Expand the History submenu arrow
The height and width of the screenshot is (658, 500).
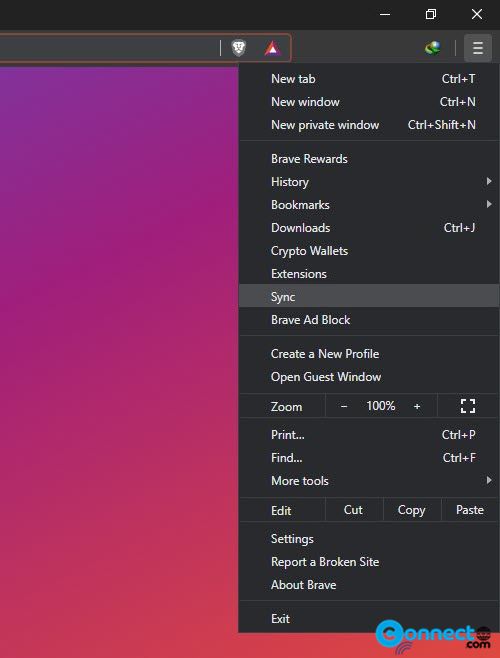[489, 181]
